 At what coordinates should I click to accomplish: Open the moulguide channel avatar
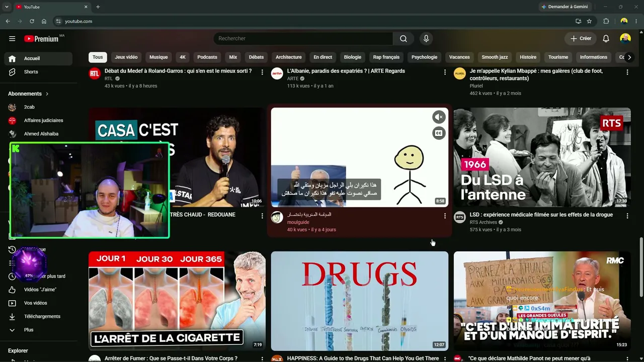277,217
